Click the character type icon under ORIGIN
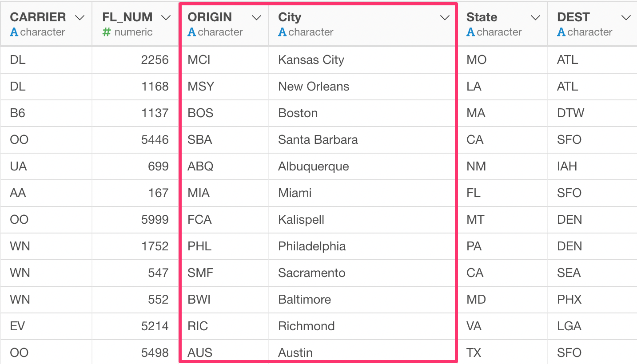The image size is (637, 364). [192, 32]
